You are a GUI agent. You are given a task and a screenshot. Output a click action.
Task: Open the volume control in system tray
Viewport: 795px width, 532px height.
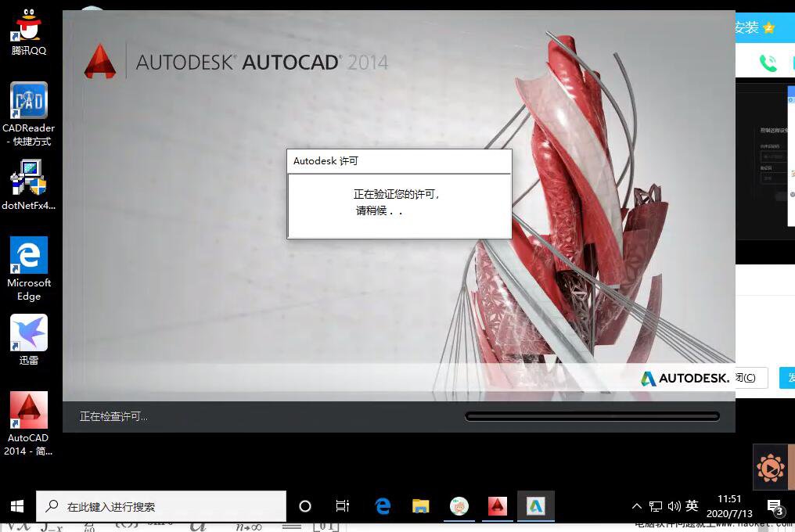(x=674, y=506)
